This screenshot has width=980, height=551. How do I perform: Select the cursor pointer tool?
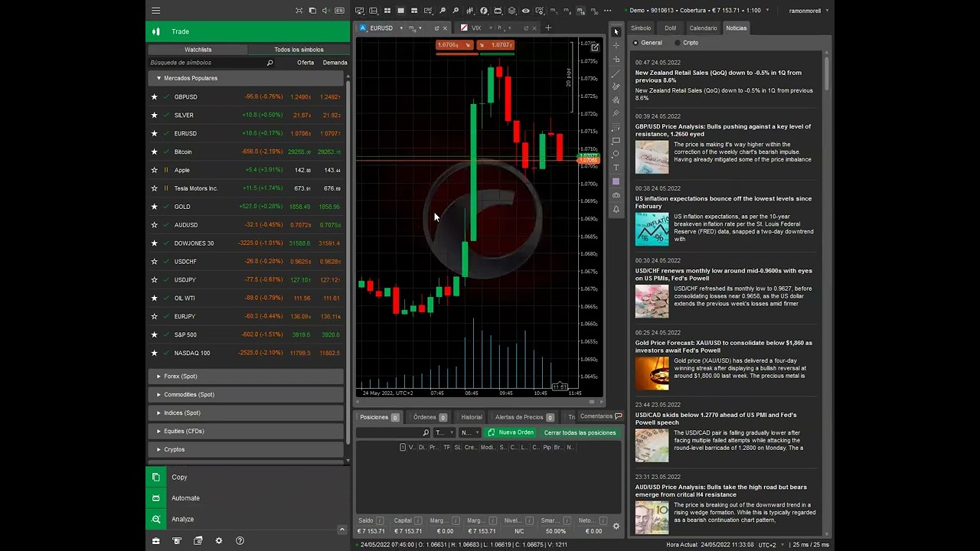pyautogui.click(x=616, y=31)
